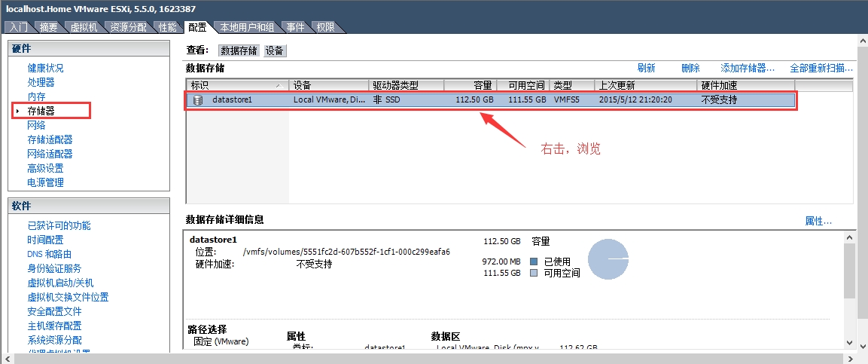Switch to the 资源分配 tab

pos(129,27)
